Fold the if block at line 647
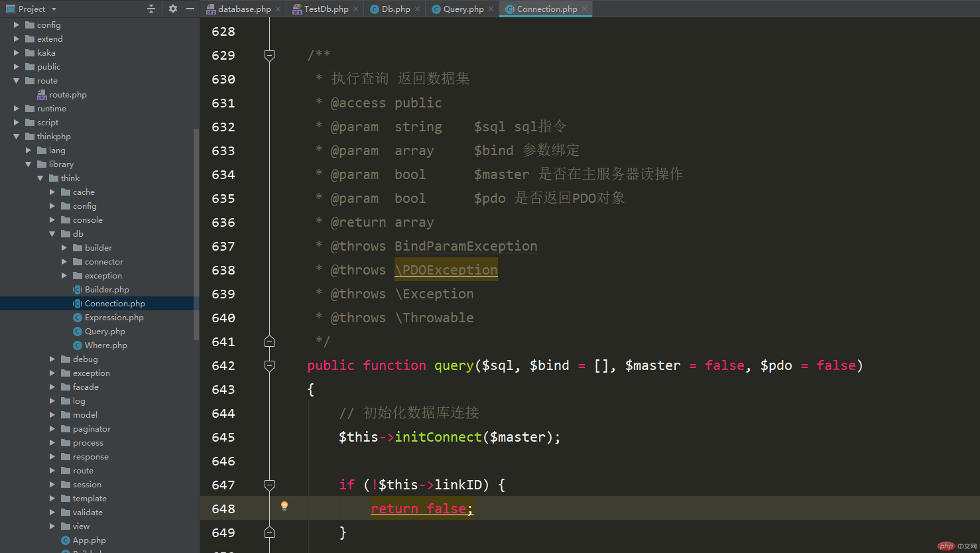980x553 pixels. click(269, 485)
